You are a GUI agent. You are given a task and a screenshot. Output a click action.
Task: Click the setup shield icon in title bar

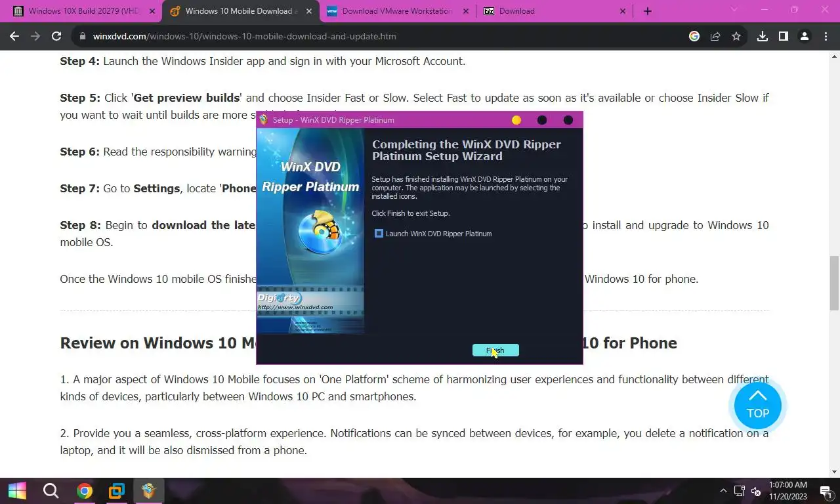point(264,120)
